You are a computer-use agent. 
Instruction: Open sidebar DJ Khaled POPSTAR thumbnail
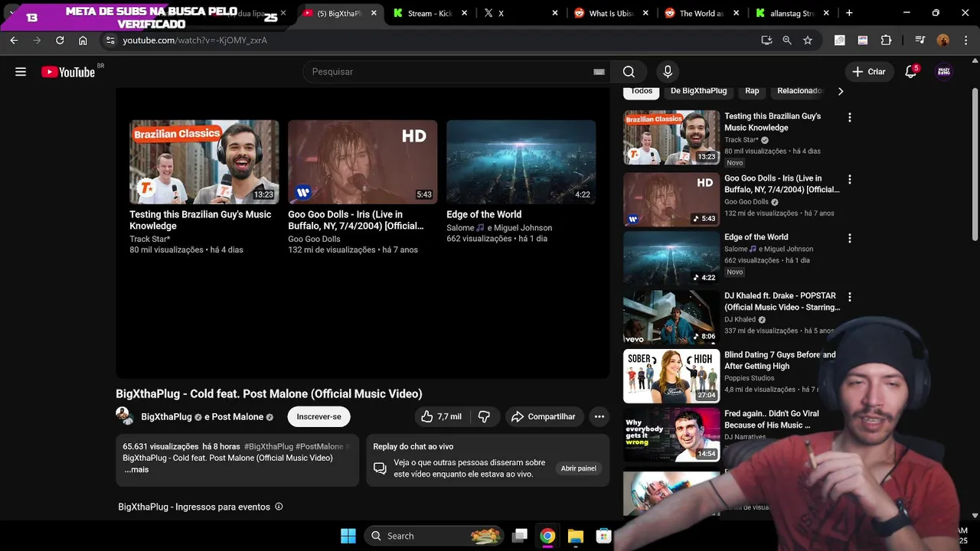point(671,317)
